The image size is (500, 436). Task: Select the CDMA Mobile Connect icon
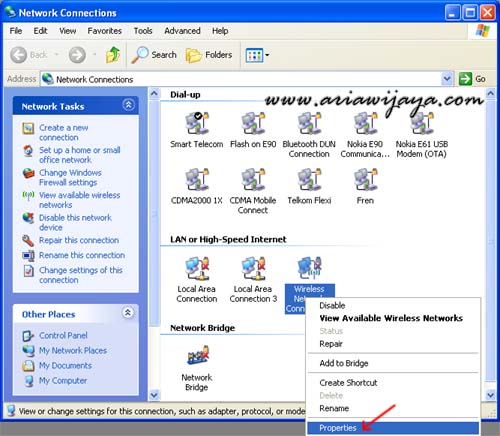[253, 179]
